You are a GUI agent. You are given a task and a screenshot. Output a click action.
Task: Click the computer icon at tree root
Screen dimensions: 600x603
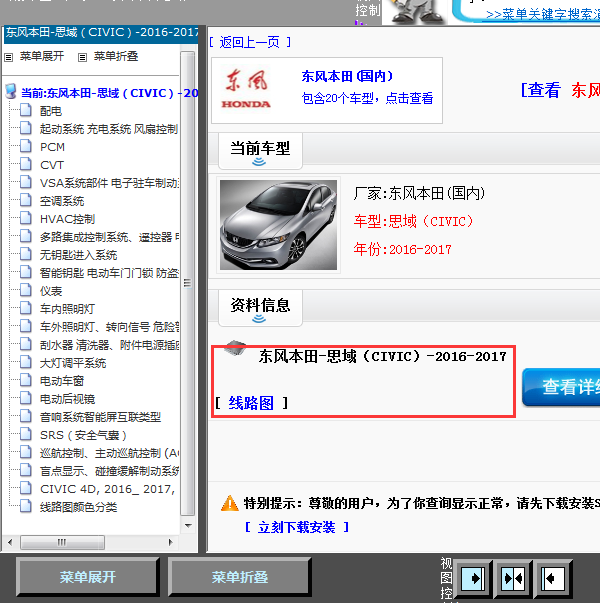[11, 92]
